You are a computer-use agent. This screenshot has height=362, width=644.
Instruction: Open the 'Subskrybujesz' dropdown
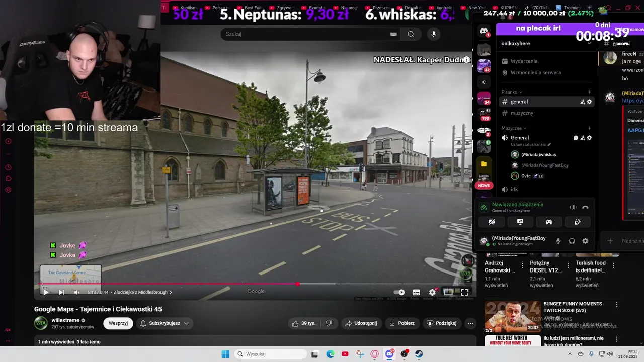pos(165,323)
